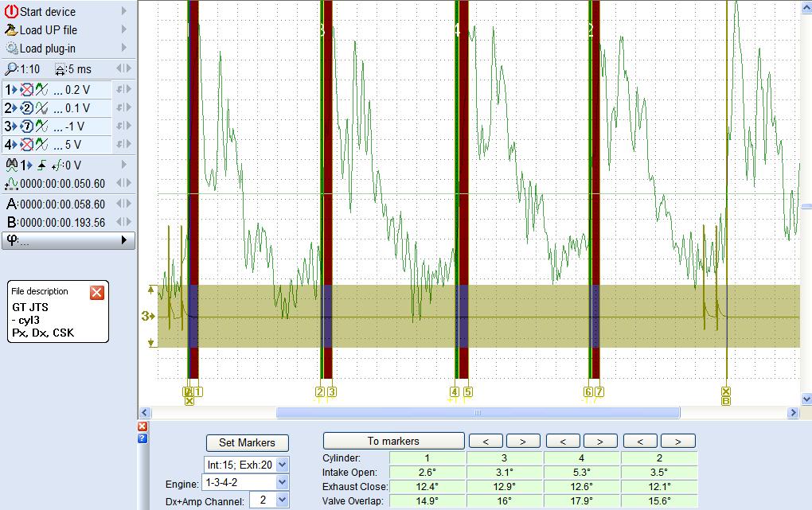Click the second next (>) marker button
The width and height of the screenshot is (812, 510).
click(x=600, y=441)
